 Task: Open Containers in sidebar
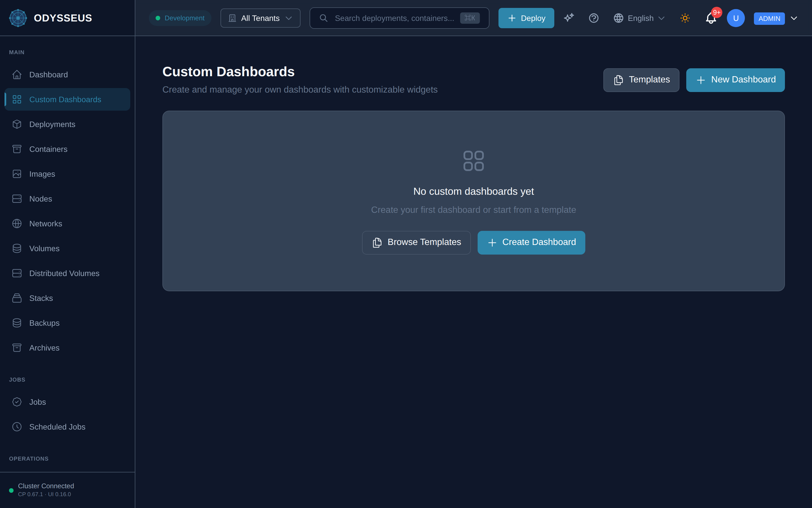coord(67,149)
